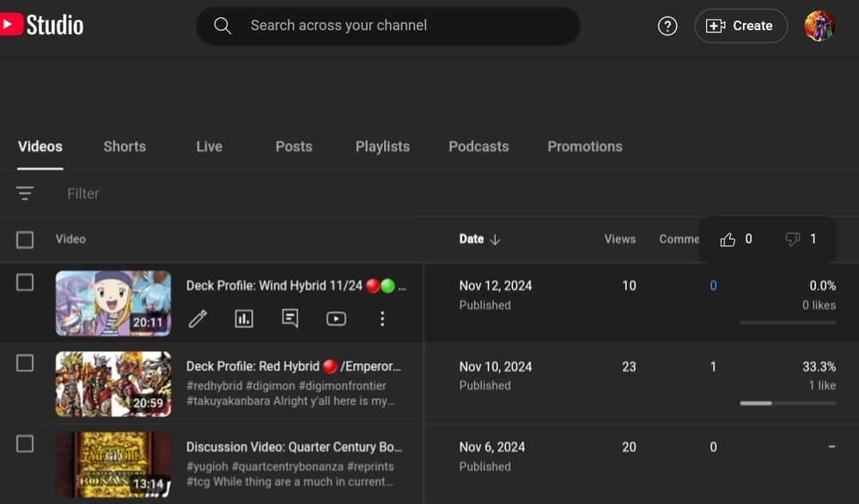Click the Create button
Screen dimensions: 859x504
(740, 26)
